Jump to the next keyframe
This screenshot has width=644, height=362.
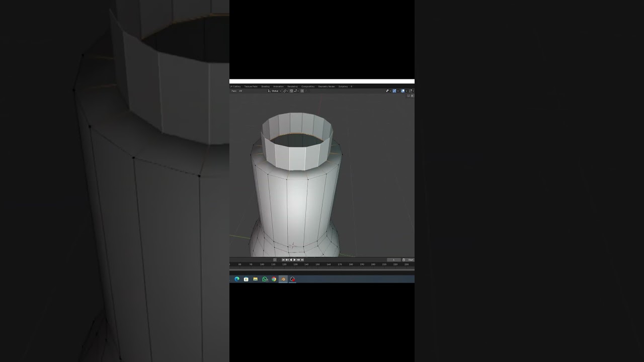(x=298, y=260)
